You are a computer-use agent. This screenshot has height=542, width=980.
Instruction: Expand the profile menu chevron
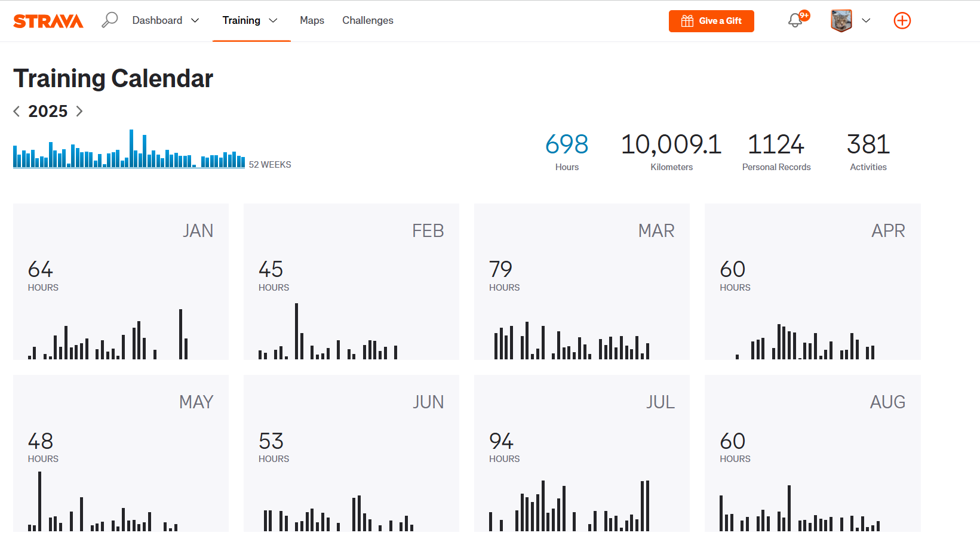coord(866,21)
